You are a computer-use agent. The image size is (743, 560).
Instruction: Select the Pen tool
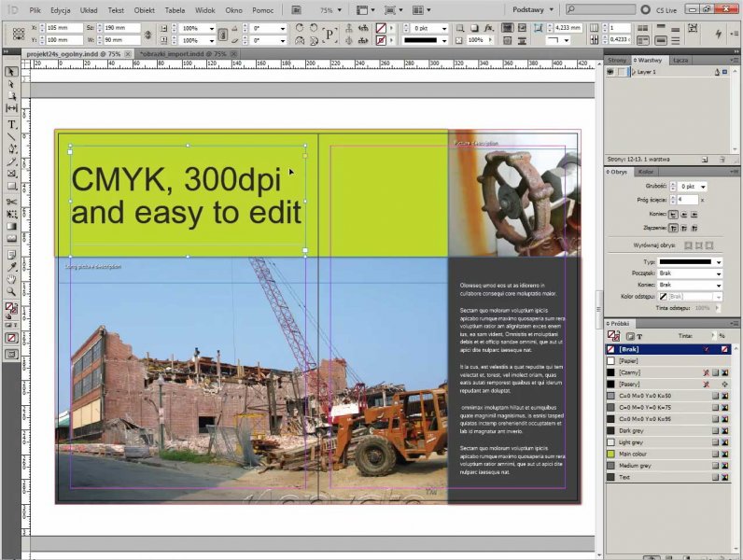coord(12,148)
